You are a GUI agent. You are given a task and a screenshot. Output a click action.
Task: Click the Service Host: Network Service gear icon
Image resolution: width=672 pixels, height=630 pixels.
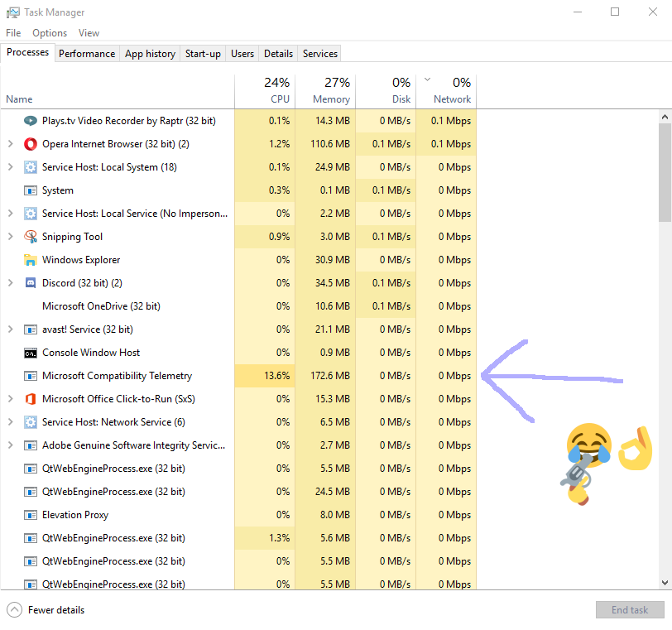click(x=31, y=422)
